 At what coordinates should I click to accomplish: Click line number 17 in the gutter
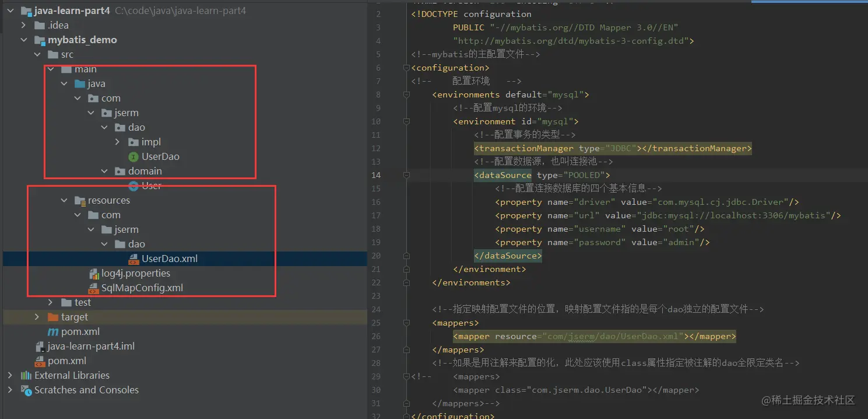click(x=375, y=215)
